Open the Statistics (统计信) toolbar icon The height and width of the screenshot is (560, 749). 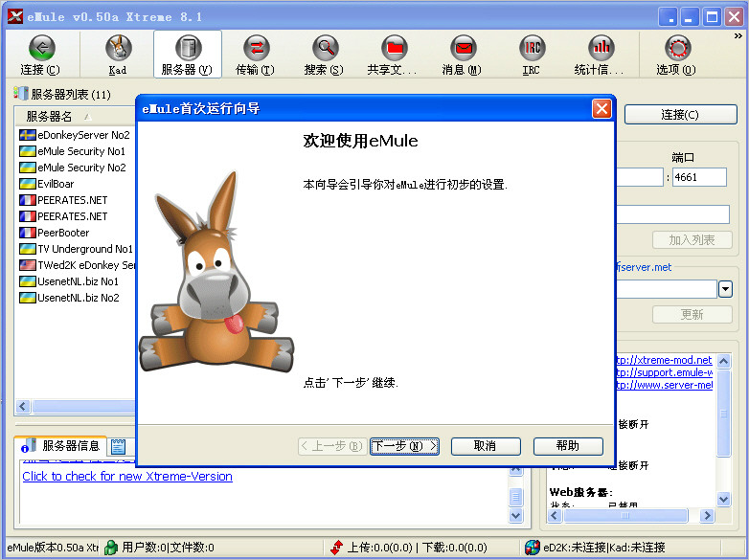[x=601, y=48]
